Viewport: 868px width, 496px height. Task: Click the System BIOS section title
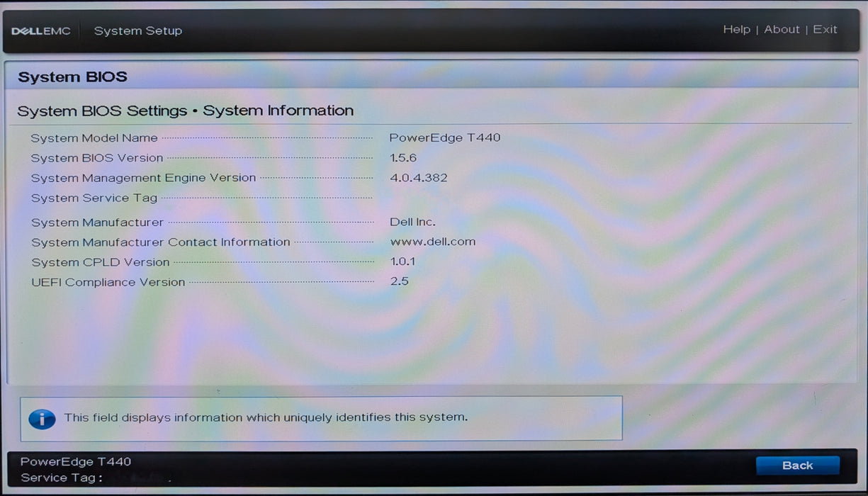tap(72, 77)
